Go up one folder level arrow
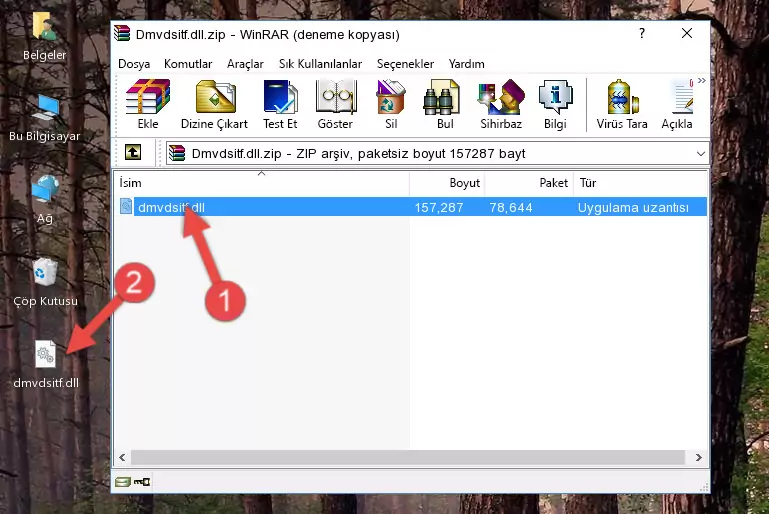Image resolution: width=769 pixels, height=514 pixels. point(133,153)
